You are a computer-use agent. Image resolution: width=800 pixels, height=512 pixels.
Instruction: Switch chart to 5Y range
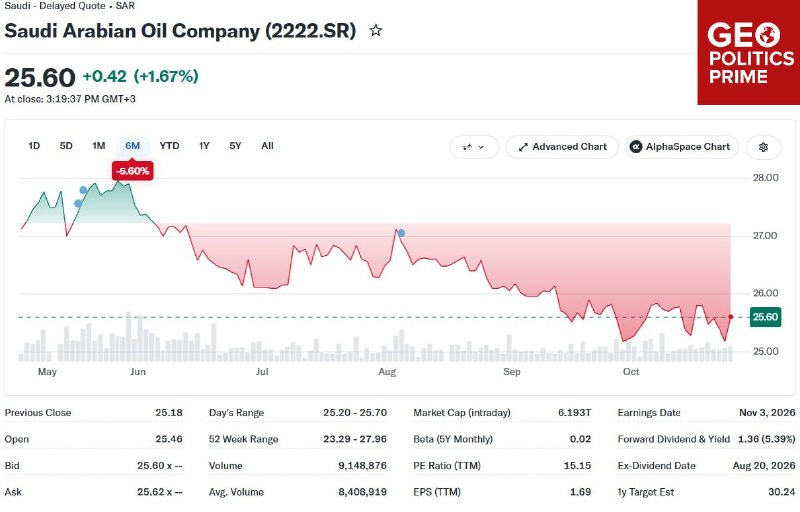[235, 146]
